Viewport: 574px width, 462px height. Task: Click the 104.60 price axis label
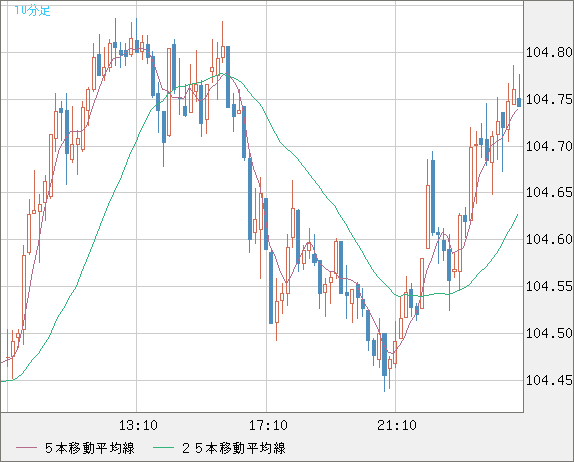549,239
